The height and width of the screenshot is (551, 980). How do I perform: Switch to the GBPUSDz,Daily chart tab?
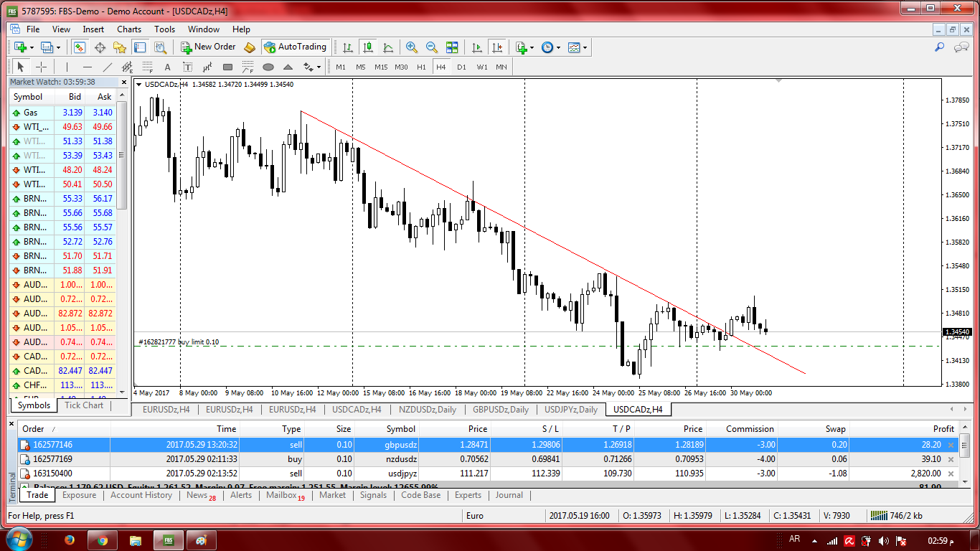501,410
